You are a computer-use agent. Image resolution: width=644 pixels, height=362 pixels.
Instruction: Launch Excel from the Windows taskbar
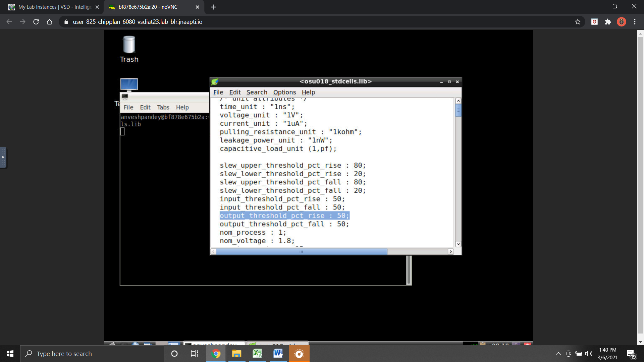(x=257, y=354)
